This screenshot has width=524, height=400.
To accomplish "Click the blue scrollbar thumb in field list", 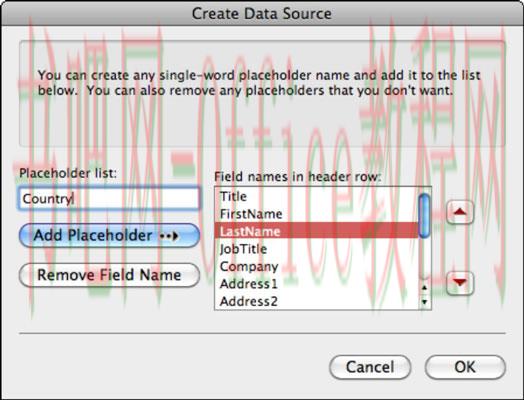I will 424,216.
